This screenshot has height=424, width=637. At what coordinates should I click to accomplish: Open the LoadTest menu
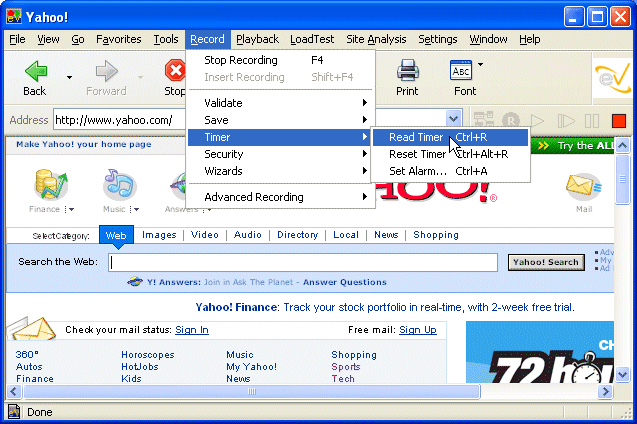[x=312, y=39]
